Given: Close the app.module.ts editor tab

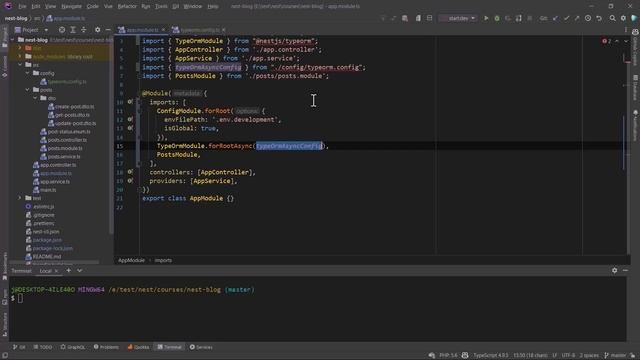Looking at the screenshot, I should pyautogui.click(x=163, y=30).
